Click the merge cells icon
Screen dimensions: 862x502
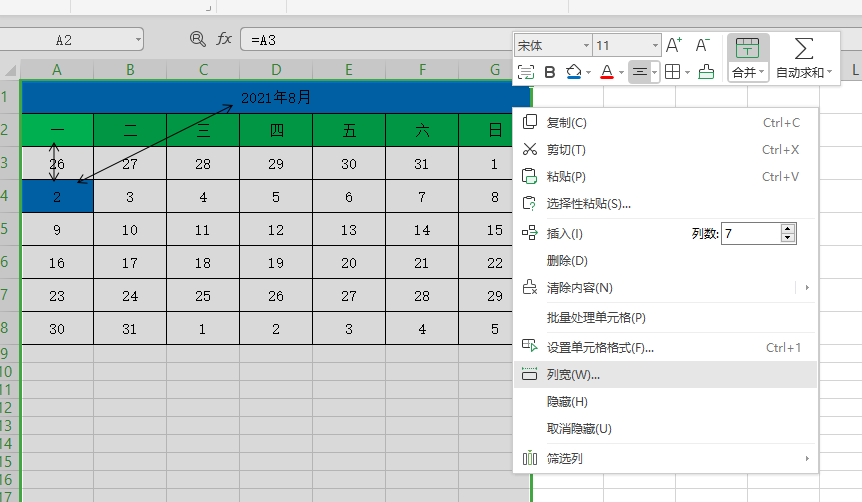[x=747, y=49]
